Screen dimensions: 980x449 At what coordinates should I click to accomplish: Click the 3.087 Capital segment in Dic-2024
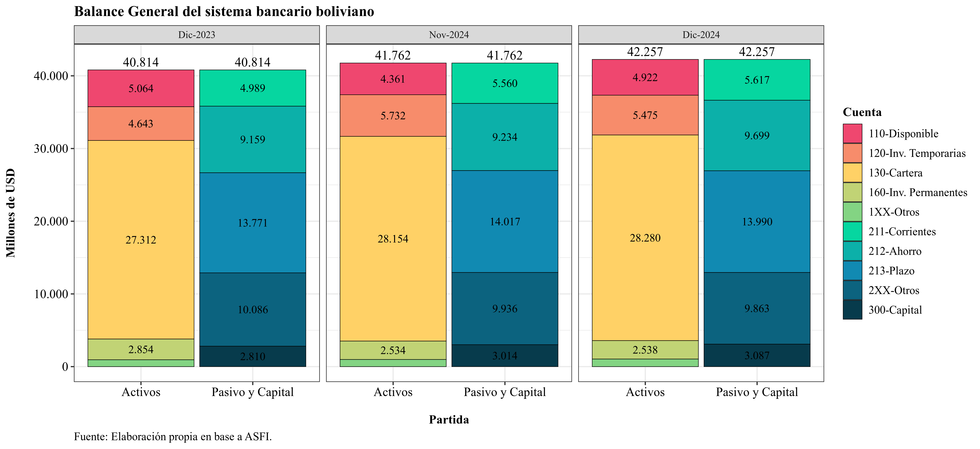tap(757, 355)
